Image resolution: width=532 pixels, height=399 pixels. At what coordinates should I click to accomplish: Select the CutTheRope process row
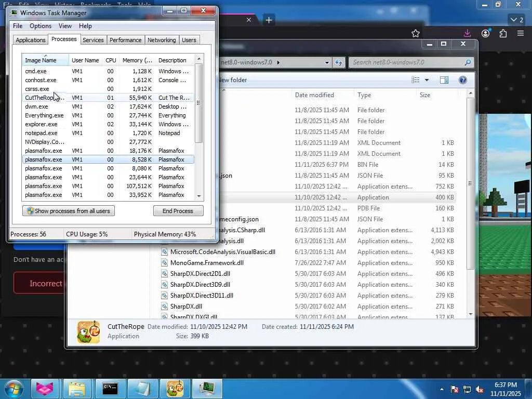point(108,98)
